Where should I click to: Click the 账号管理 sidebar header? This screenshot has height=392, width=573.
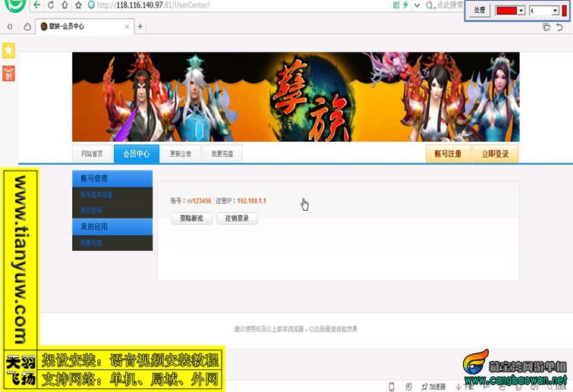pyautogui.click(x=112, y=178)
